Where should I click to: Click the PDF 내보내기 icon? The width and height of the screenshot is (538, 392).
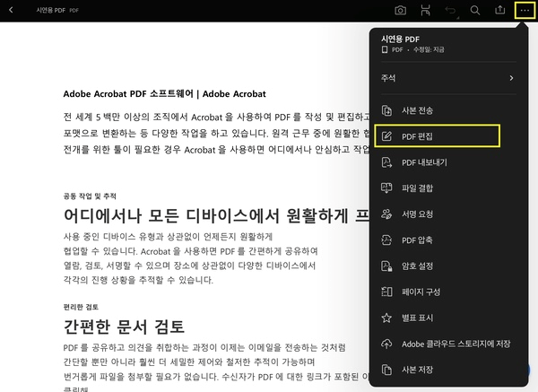coord(386,162)
